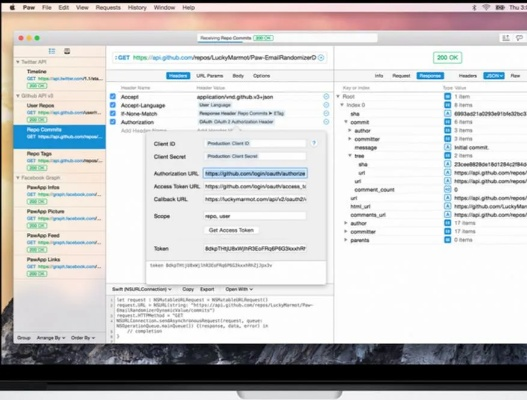Toggle the Accept header checkbox
527x400 pixels.
(113, 96)
